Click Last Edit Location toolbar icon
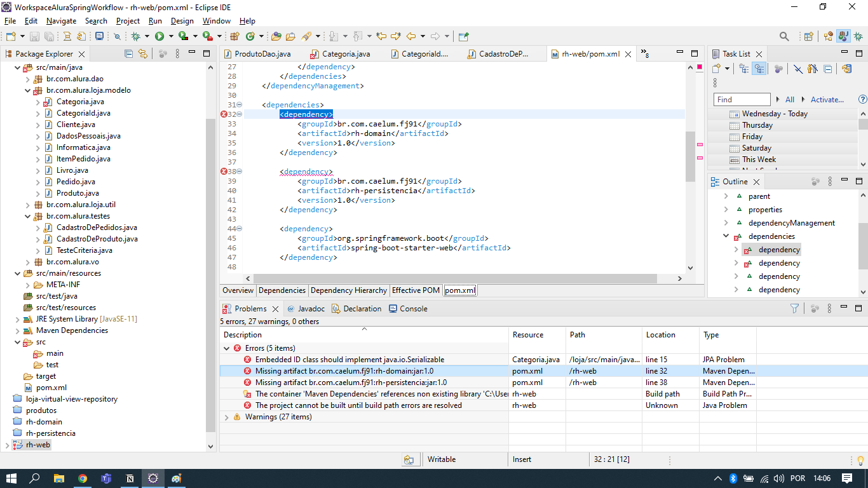 (381, 37)
